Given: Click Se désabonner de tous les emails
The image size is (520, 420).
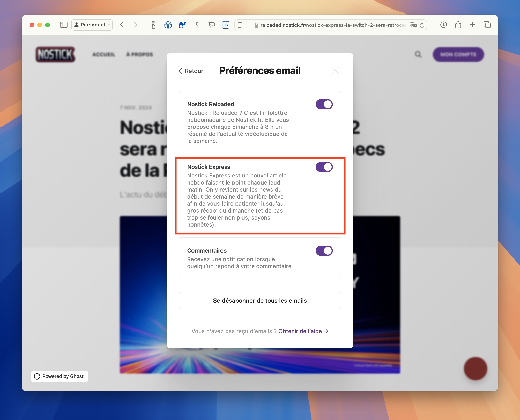Looking at the screenshot, I should click(x=260, y=301).
